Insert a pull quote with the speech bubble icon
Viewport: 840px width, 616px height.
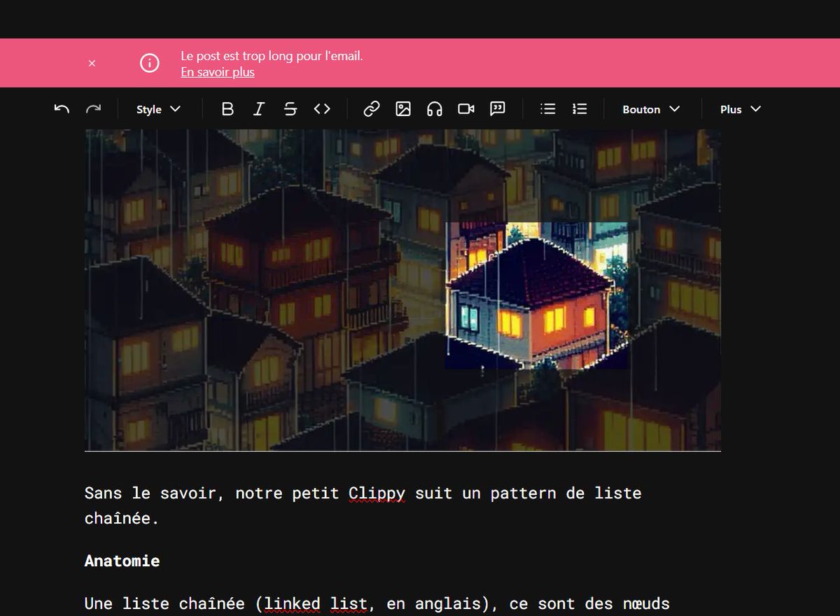coord(498,109)
